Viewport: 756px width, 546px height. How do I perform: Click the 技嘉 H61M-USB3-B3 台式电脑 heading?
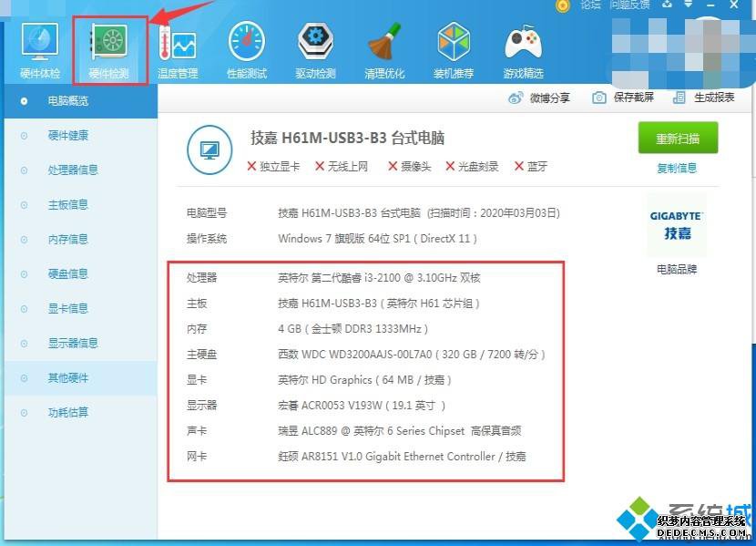[347, 138]
